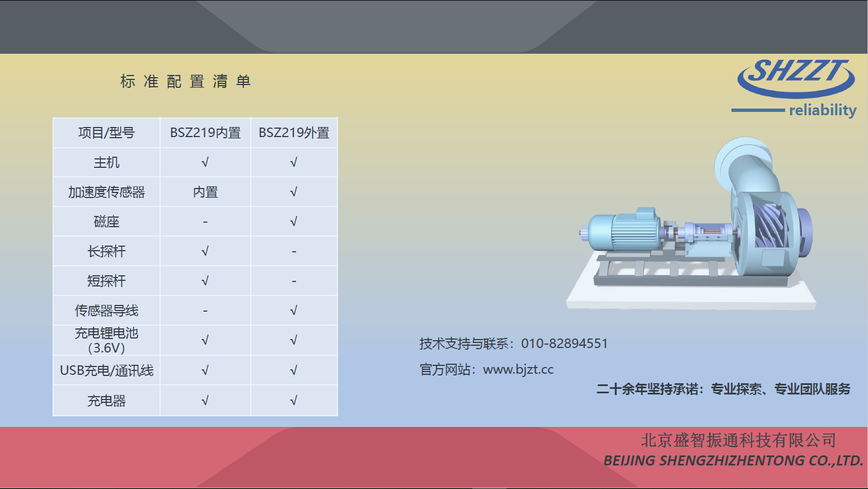
Task: Click the row label 磁座
Action: [106, 222]
